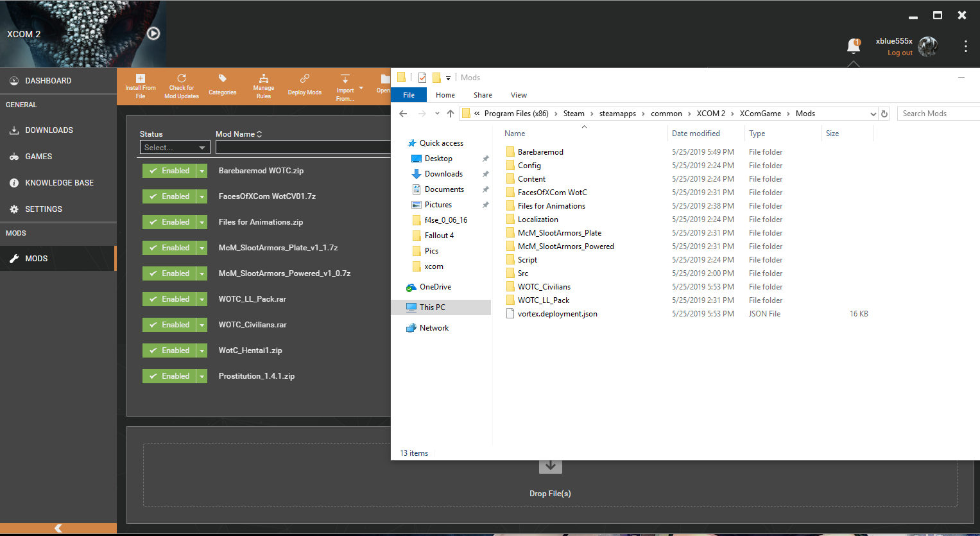Sort mods by Mod Name column
Image resolution: width=980 pixels, height=536 pixels.
239,134
